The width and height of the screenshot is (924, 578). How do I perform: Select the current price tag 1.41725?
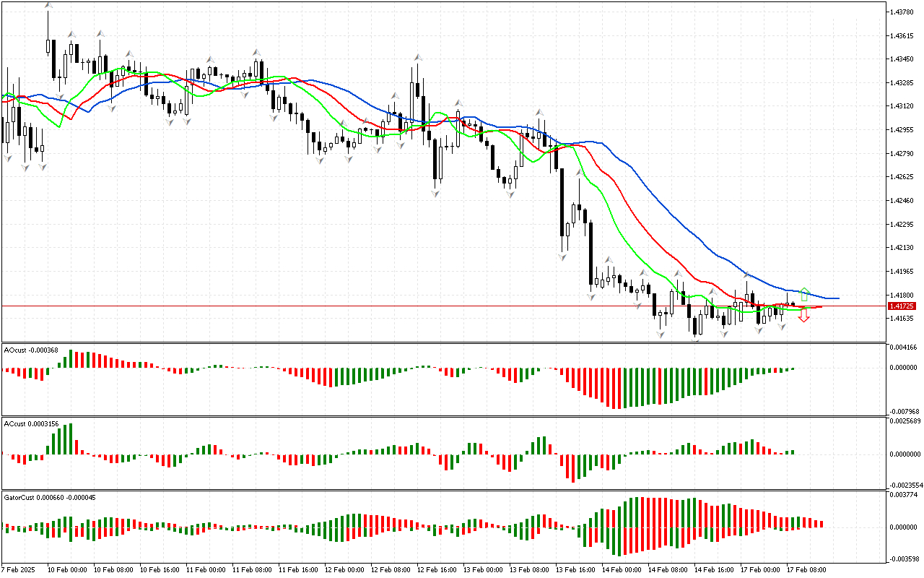[x=903, y=306]
